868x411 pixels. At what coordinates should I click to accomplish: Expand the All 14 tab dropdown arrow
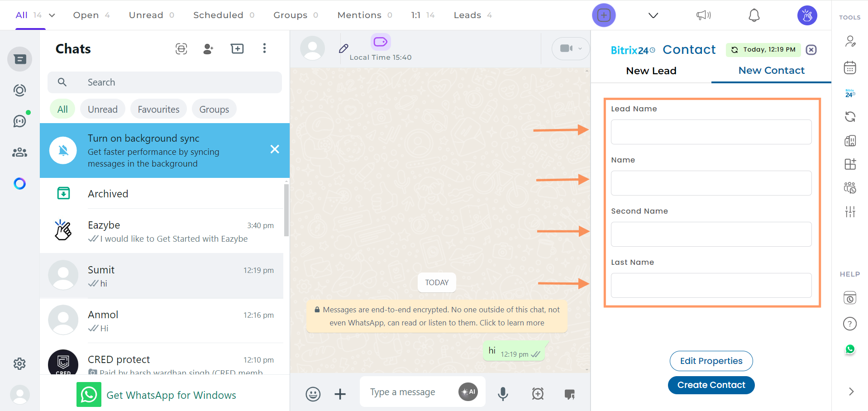52,15
